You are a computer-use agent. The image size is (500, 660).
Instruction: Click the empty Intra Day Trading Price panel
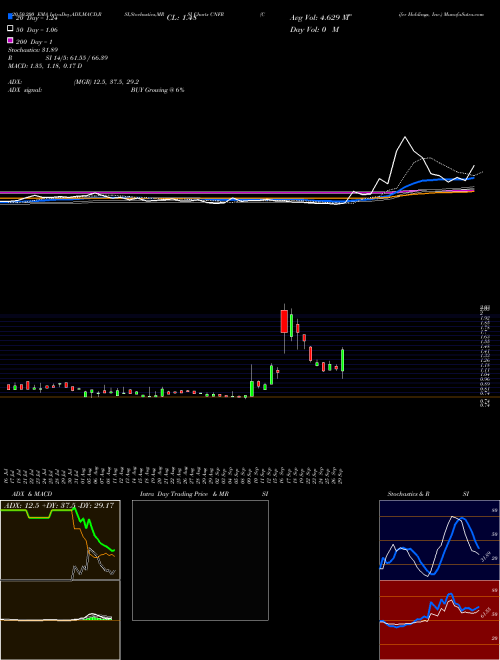pyautogui.click(x=200, y=560)
